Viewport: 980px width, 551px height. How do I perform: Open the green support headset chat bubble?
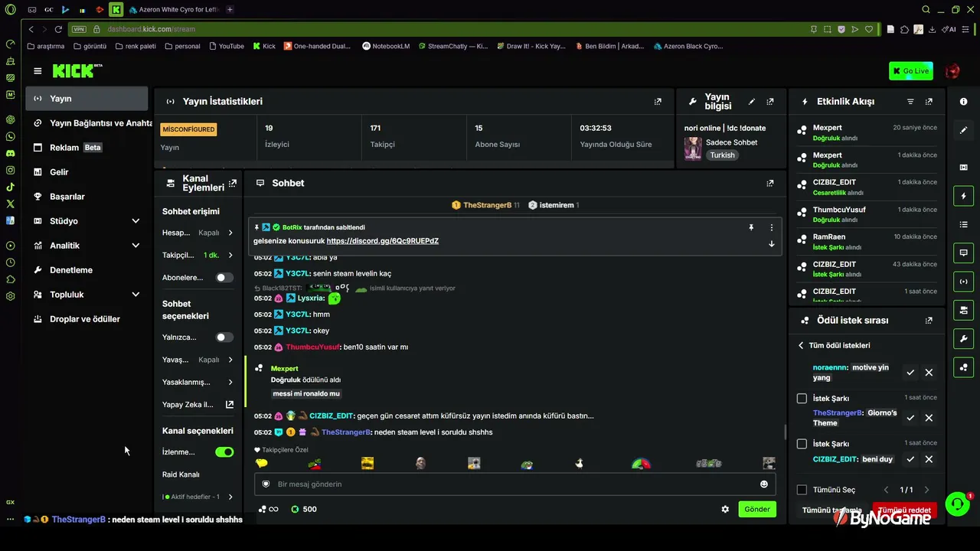point(957,504)
